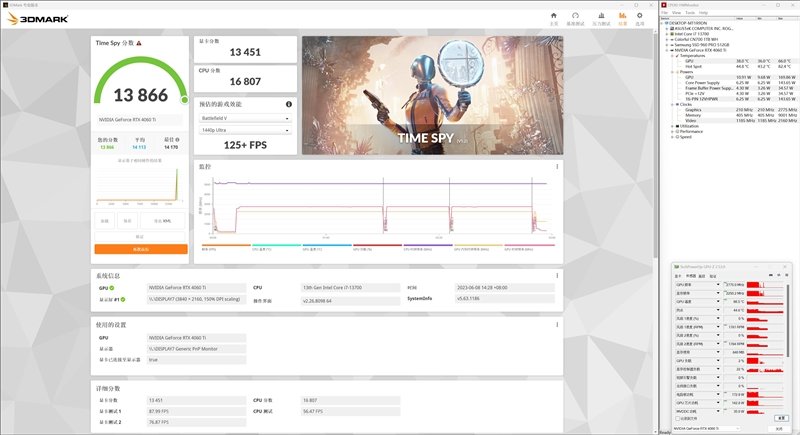Click HWMonitor red app icon in title bar
The width and height of the screenshot is (800, 435).
[x=664, y=5]
